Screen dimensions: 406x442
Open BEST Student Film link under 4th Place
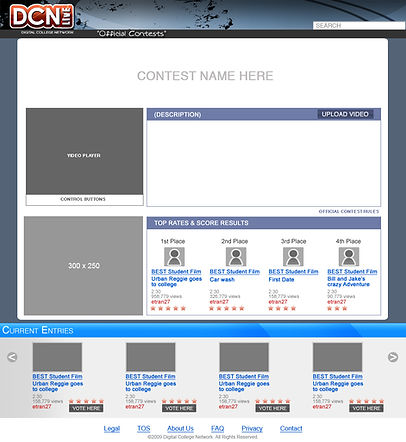(x=352, y=272)
